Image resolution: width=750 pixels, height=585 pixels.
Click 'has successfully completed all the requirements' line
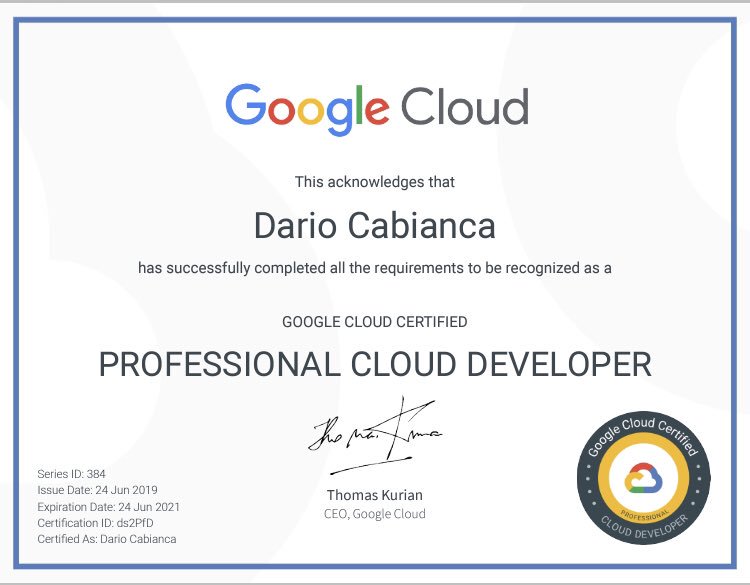click(375, 268)
